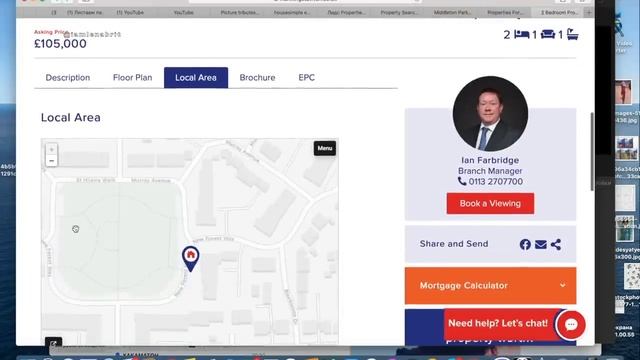This screenshot has height=360, width=640.
Task: Click the bed icon for bedrooms
Action: (522, 34)
